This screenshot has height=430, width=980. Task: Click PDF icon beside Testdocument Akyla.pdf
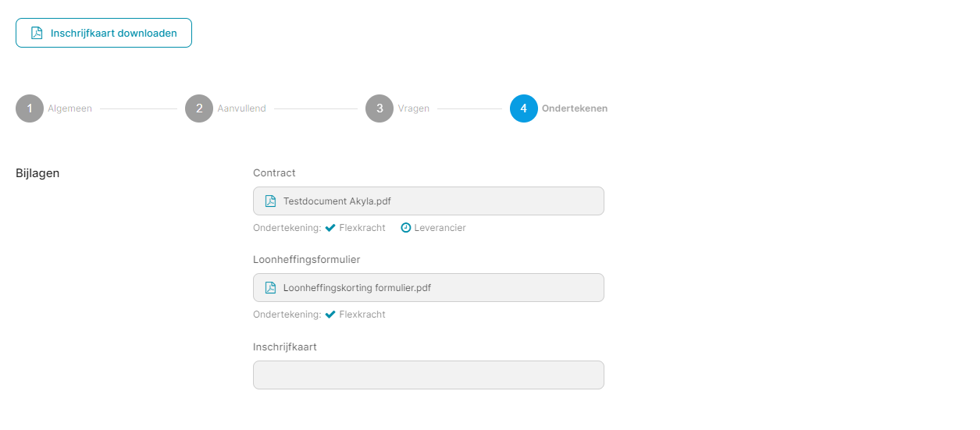coord(271,201)
